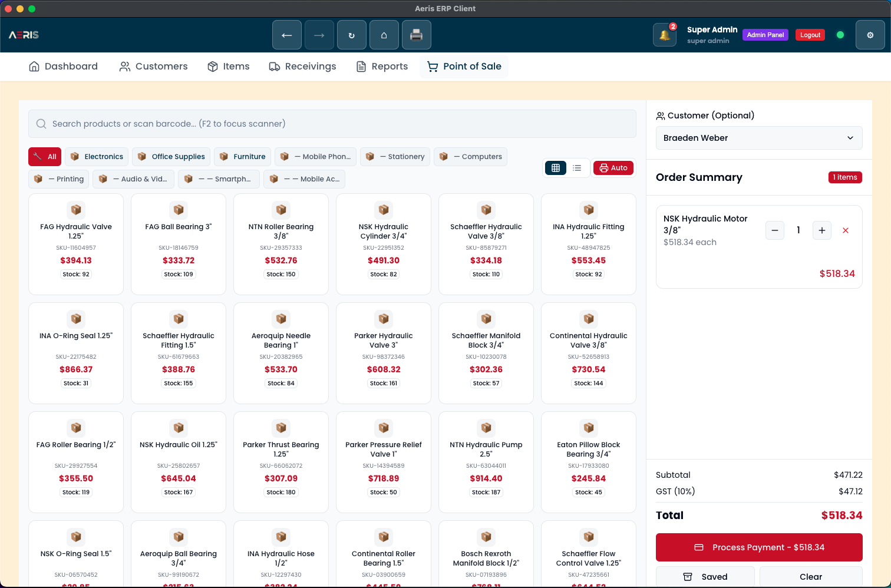
Task: Click the printer icon in top toolbar
Action: point(417,35)
